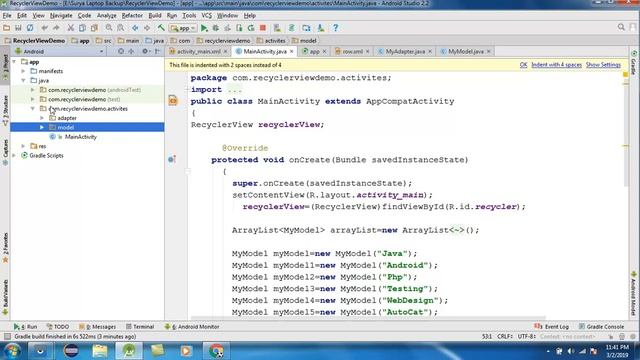The image size is (640, 360).
Task: Expand the adapter package
Action: click(42, 118)
